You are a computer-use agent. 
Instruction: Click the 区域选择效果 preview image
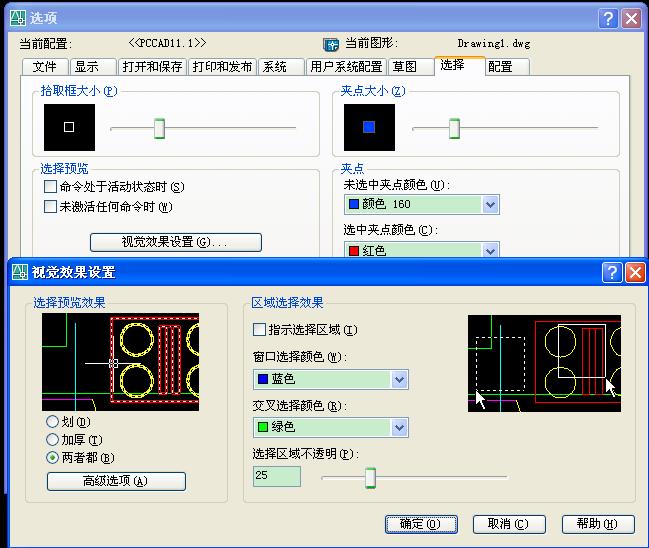pos(544,363)
